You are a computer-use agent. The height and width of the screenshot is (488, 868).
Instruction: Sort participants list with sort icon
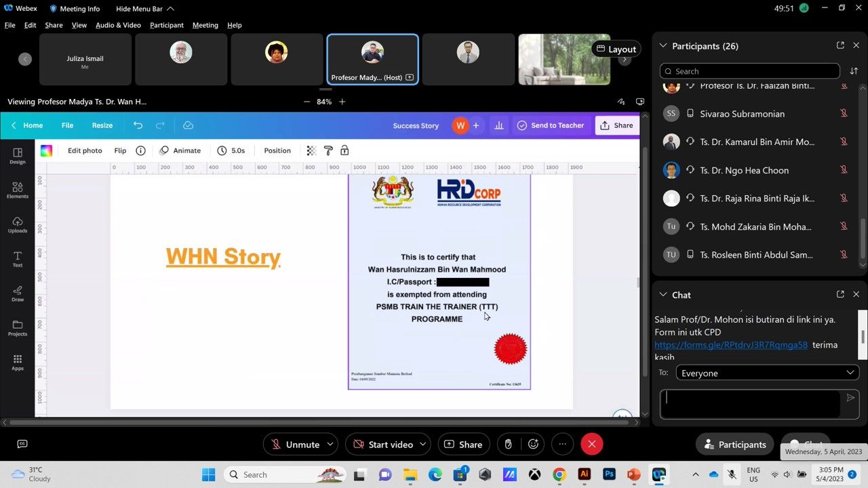[854, 71]
